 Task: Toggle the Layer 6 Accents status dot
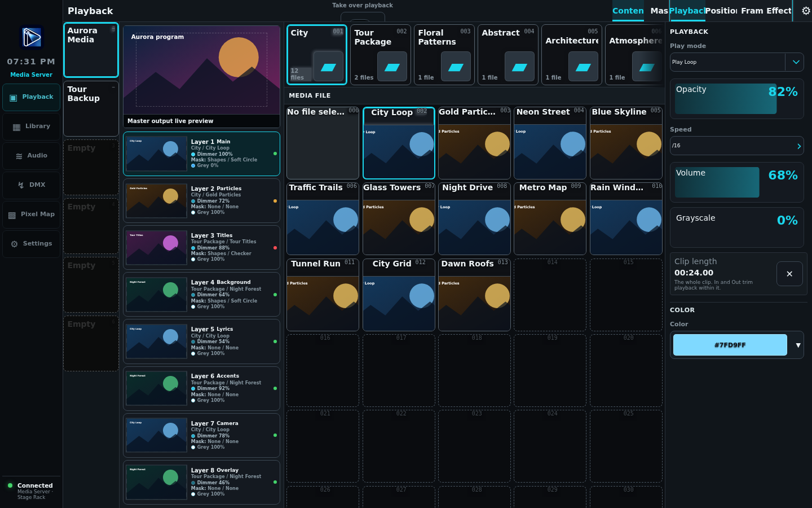click(x=275, y=388)
